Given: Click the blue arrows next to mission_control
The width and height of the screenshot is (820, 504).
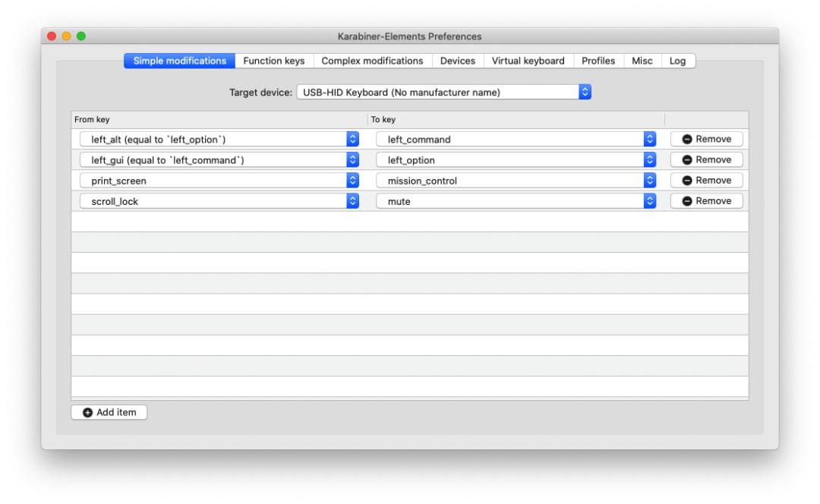Looking at the screenshot, I should tap(649, 181).
